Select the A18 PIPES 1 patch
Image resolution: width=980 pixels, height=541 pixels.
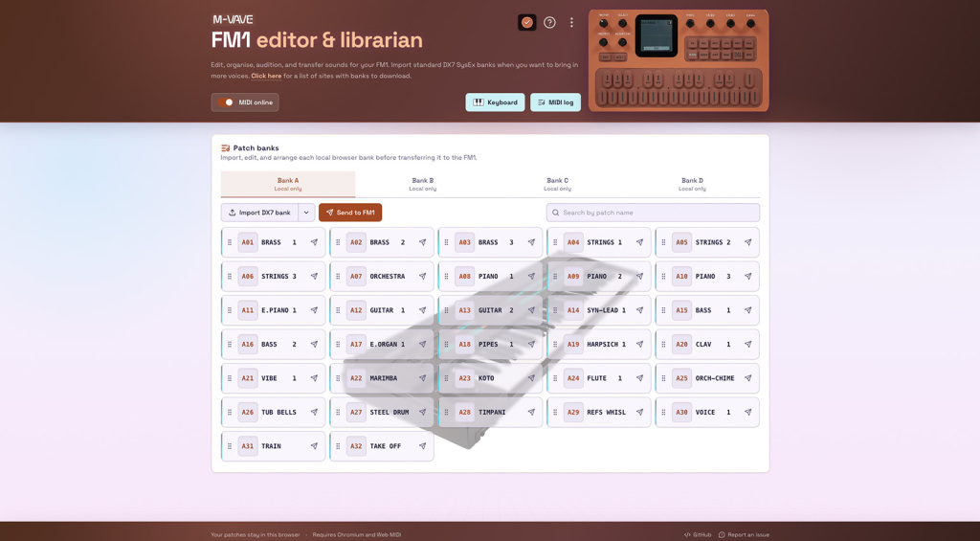[490, 344]
